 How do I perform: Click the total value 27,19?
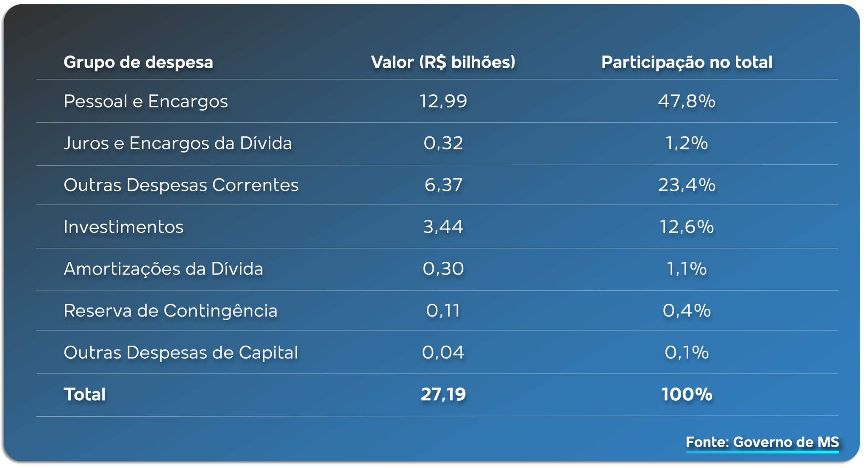point(443,394)
